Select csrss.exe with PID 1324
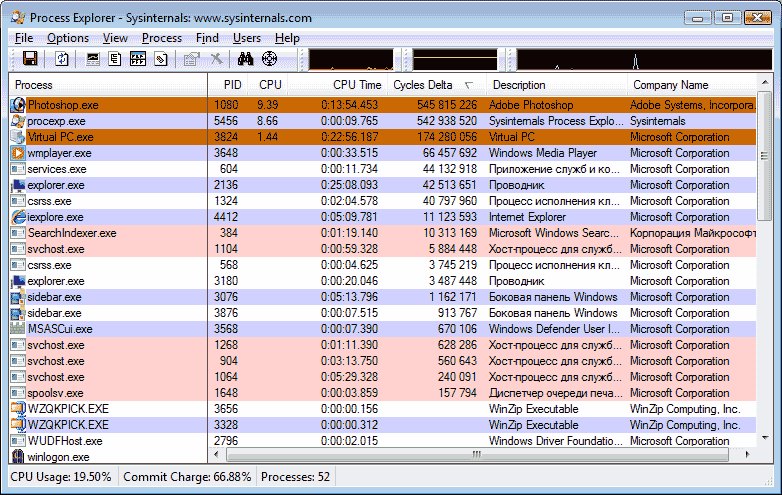The height and width of the screenshot is (495, 782). click(383, 201)
